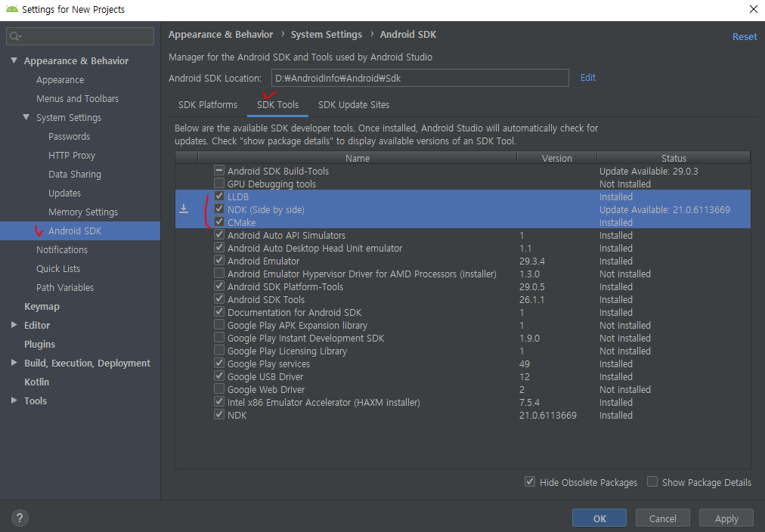The height and width of the screenshot is (532, 765).
Task: Expand Build, Execution, Deployment node
Action: [x=14, y=363]
